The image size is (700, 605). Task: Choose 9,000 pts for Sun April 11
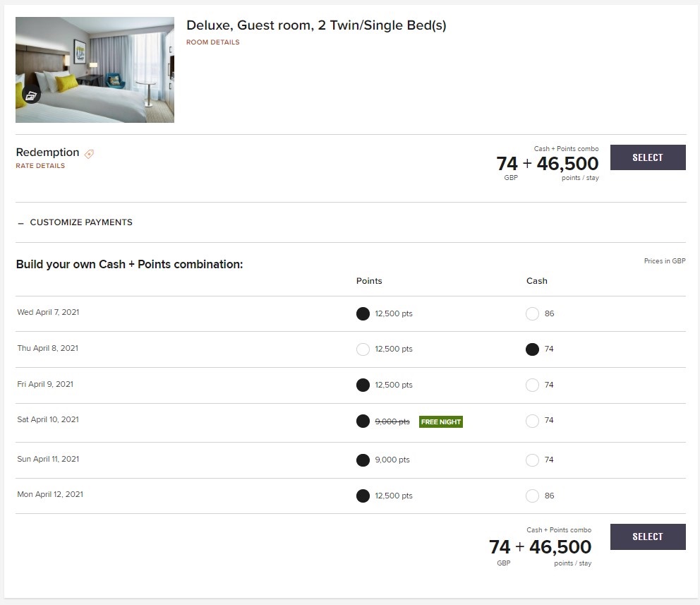(363, 460)
